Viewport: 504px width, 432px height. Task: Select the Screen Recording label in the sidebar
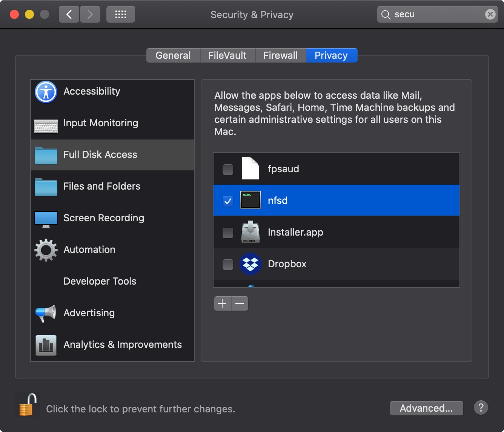coord(104,218)
